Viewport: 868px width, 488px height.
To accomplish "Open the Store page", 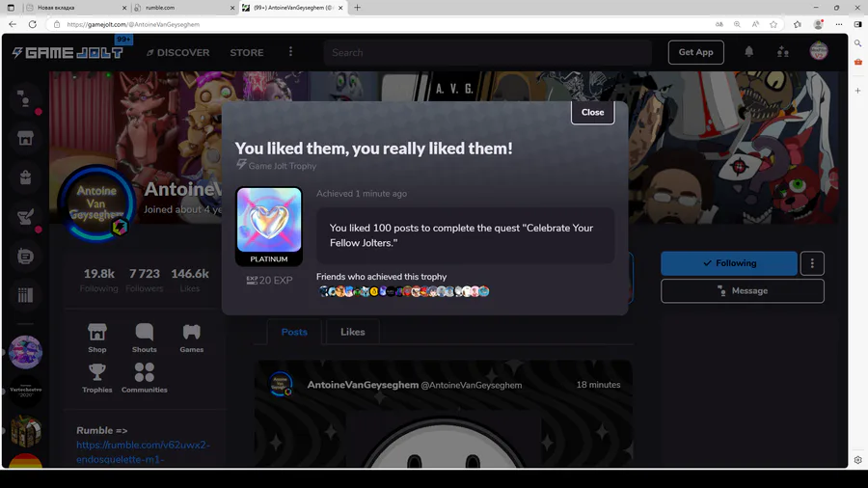I will coord(247,53).
